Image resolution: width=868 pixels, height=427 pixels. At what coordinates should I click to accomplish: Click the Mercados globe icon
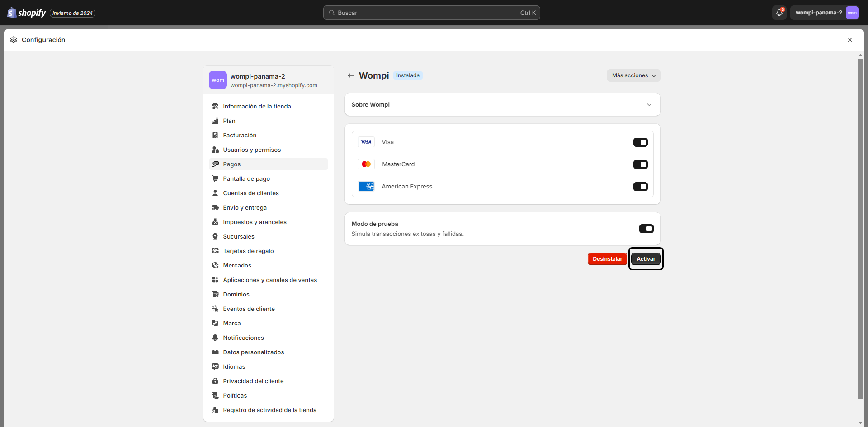tap(216, 265)
